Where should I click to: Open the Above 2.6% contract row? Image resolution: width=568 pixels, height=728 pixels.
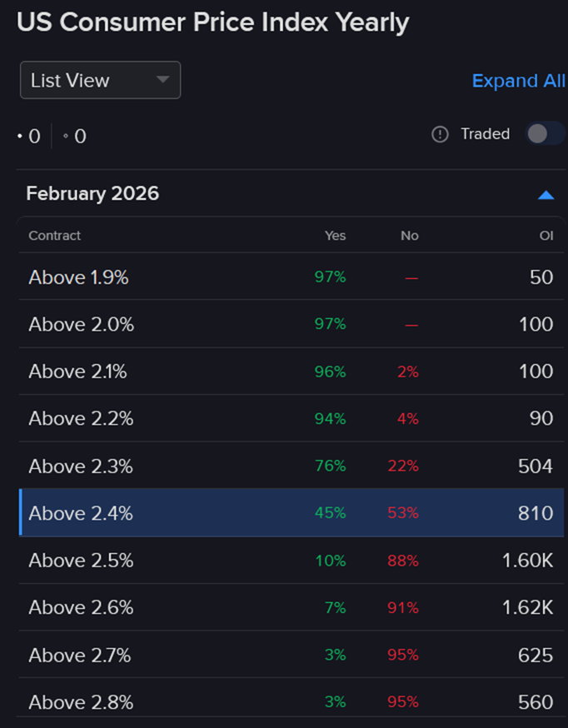click(x=81, y=607)
